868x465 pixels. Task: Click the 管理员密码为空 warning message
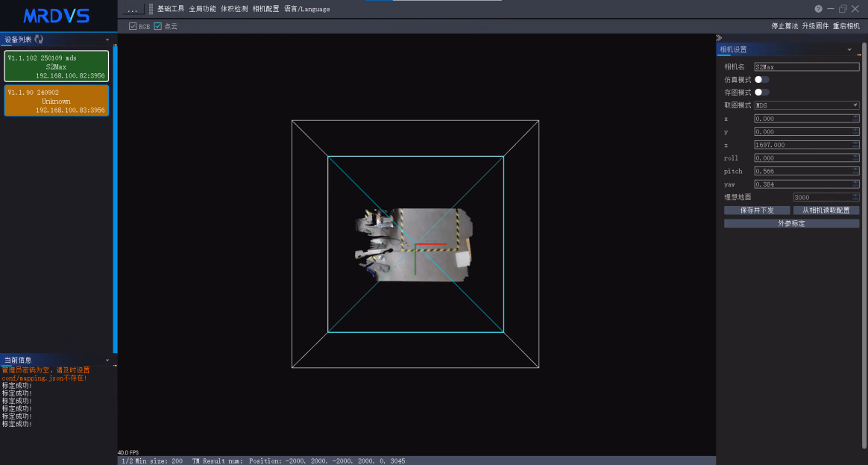click(45, 370)
